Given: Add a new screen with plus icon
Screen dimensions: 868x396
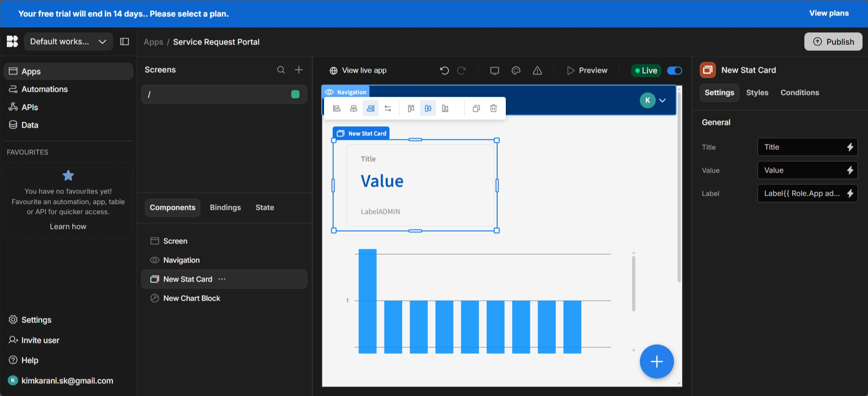Looking at the screenshot, I should point(299,69).
